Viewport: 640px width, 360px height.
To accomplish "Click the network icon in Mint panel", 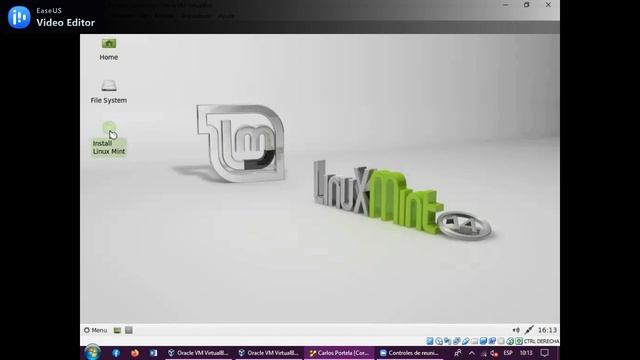I will click(x=529, y=330).
